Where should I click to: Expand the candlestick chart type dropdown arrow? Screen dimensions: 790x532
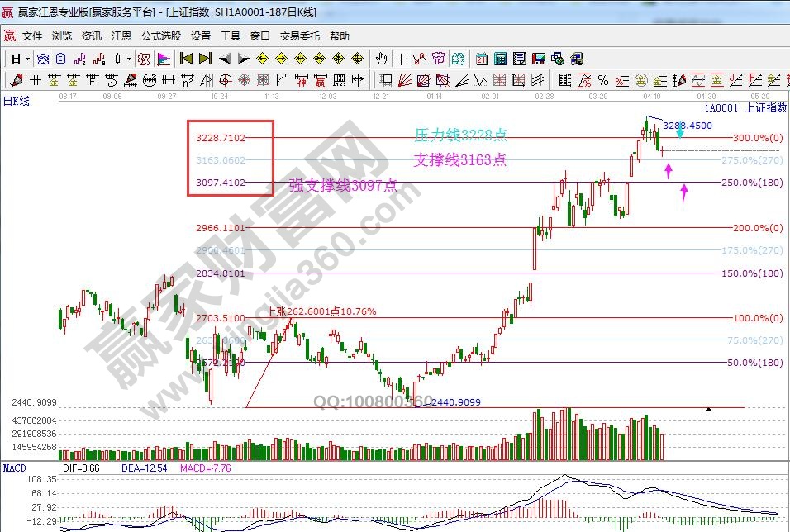[129, 59]
